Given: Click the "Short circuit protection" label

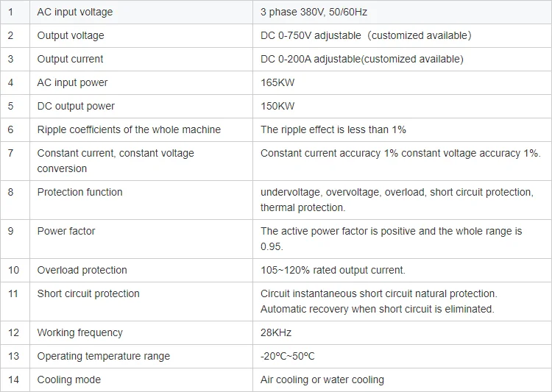Looking at the screenshot, I should click(88, 293).
